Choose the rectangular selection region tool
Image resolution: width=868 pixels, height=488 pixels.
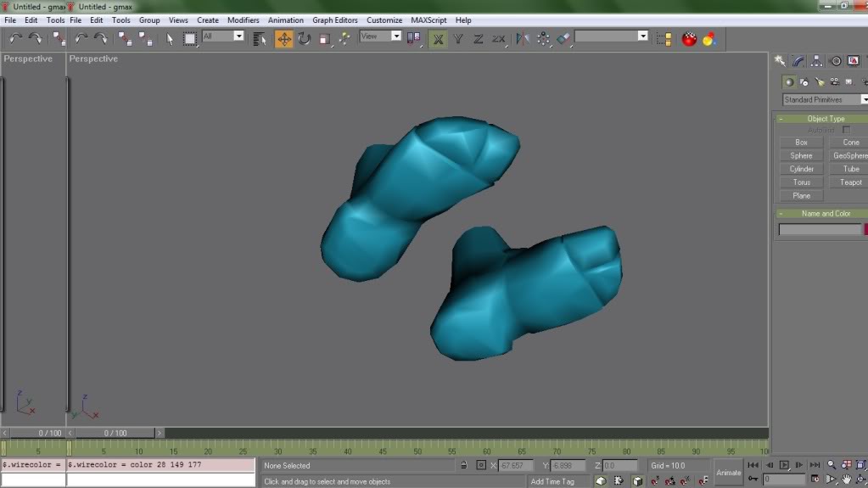[190, 39]
